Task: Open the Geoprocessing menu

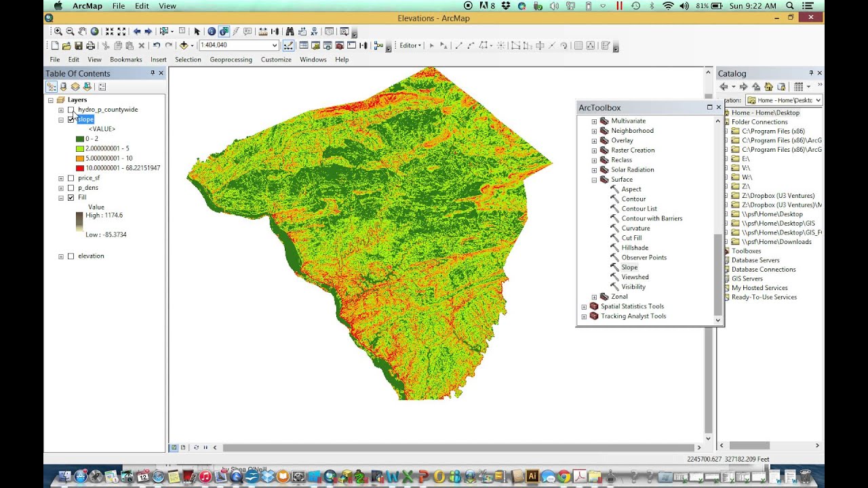Action: pyautogui.click(x=231, y=60)
